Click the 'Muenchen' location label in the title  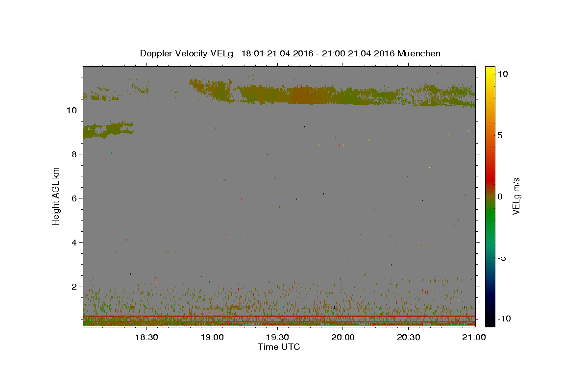tap(419, 53)
